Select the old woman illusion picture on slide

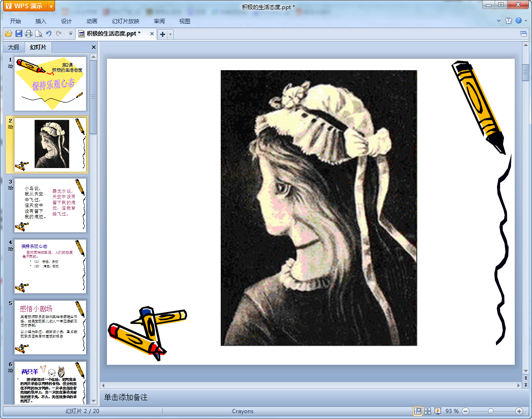pyautogui.click(x=319, y=208)
